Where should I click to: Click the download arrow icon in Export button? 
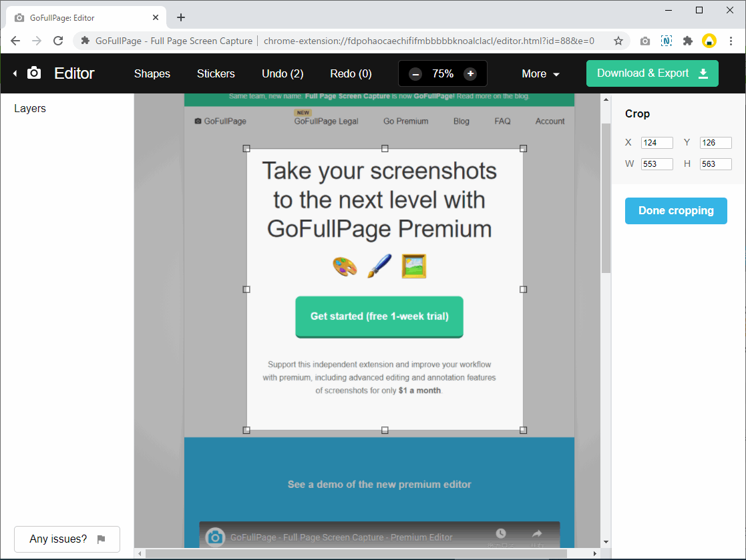(x=703, y=73)
